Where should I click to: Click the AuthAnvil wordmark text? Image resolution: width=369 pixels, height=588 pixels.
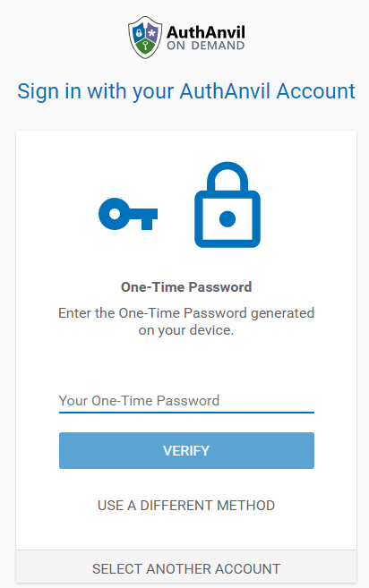tap(206, 32)
